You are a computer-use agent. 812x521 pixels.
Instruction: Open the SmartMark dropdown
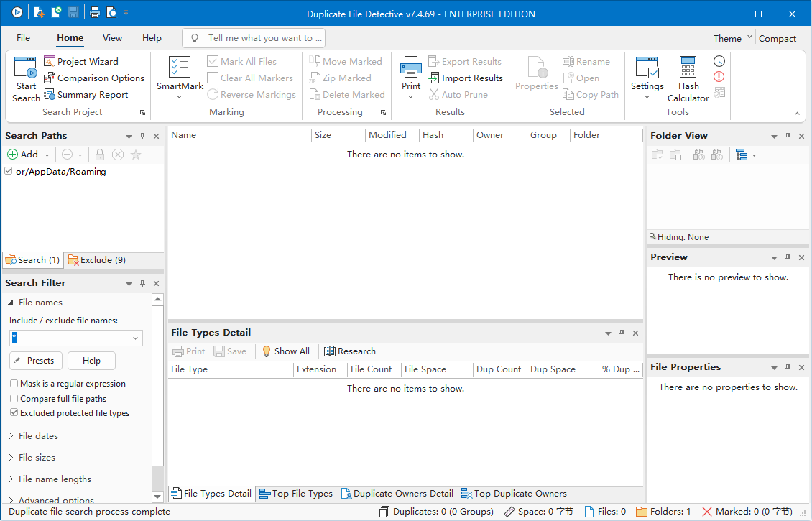click(179, 97)
